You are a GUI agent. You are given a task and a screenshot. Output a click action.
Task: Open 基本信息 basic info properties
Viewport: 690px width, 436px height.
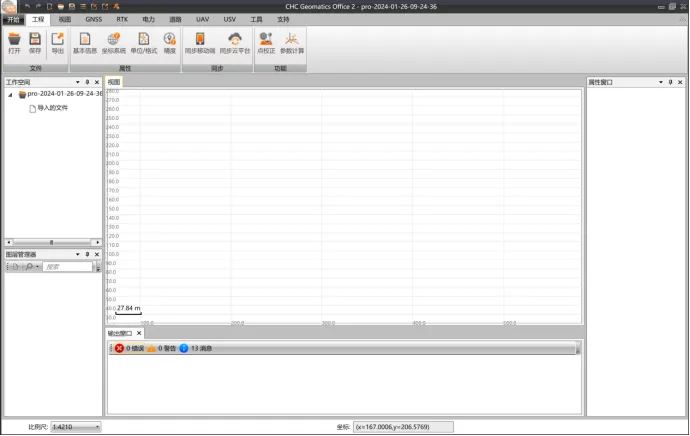[85, 43]
